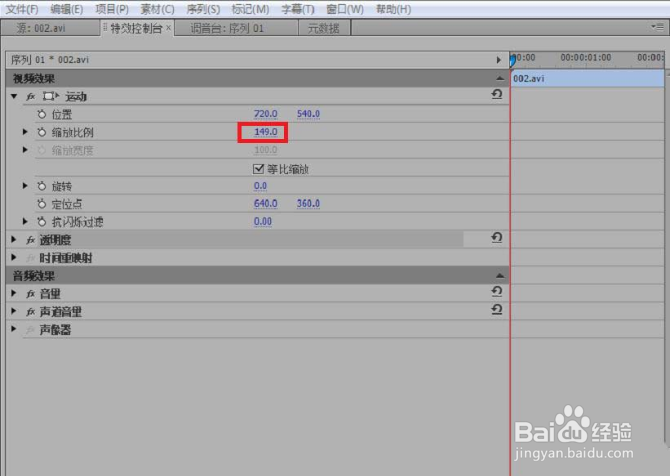Expand the 时间重映射 effect group

click(14, 258)
